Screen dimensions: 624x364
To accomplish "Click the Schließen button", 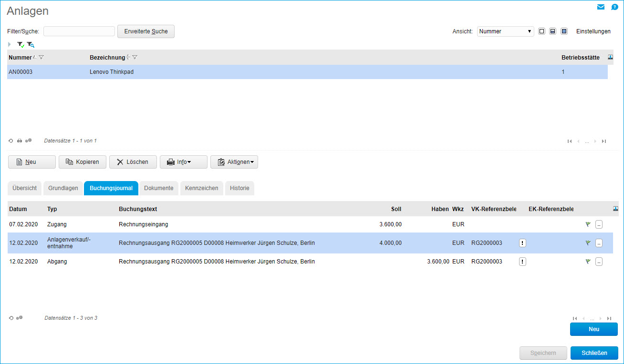I will pos(594,353).
